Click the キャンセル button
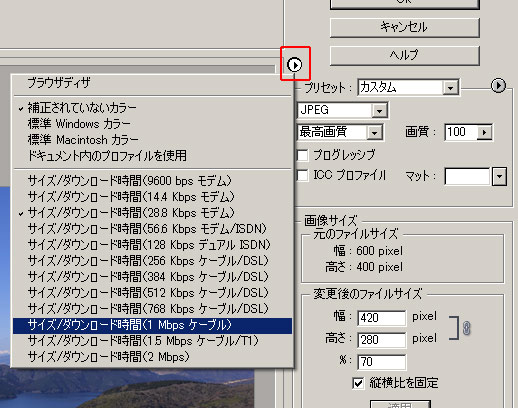The height and width of the screenshot is (408, 518). (x=405, y=27)
